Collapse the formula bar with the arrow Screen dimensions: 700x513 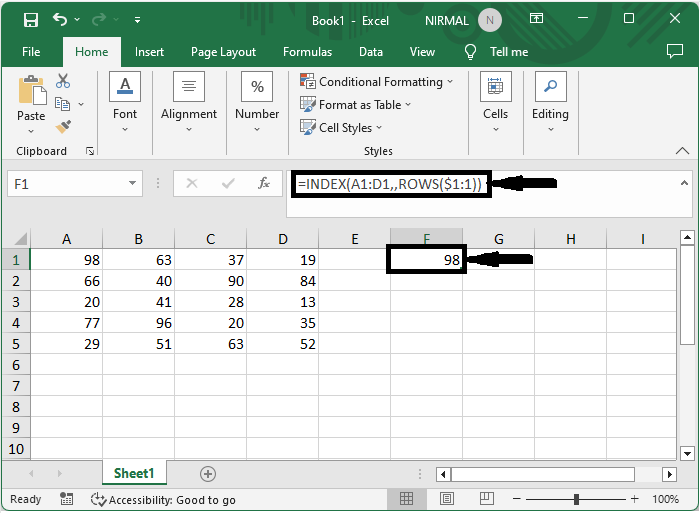tap(684, 183)
